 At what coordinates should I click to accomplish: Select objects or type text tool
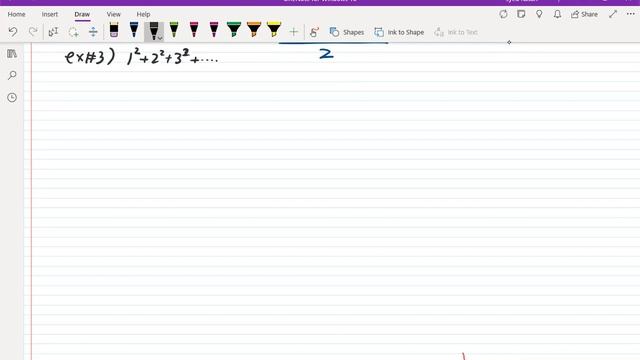(53, 32)
